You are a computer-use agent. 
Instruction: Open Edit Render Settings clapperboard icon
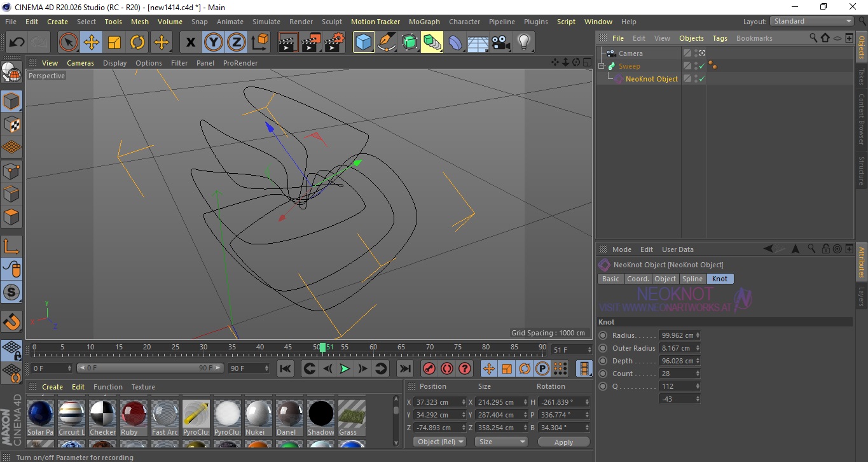point(334,43)
